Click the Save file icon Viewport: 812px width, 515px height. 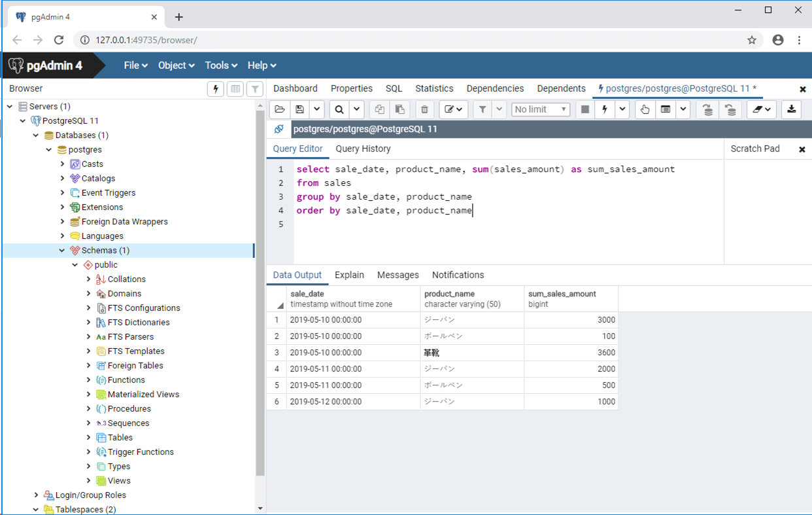[x=300, y=109]
